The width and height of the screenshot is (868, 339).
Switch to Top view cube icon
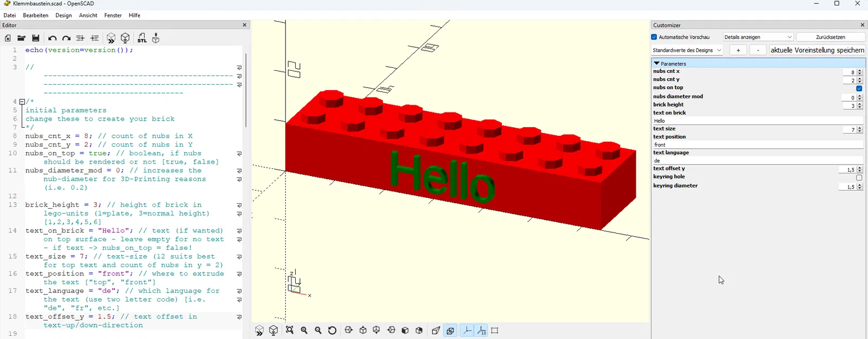(x=363, y=330)
